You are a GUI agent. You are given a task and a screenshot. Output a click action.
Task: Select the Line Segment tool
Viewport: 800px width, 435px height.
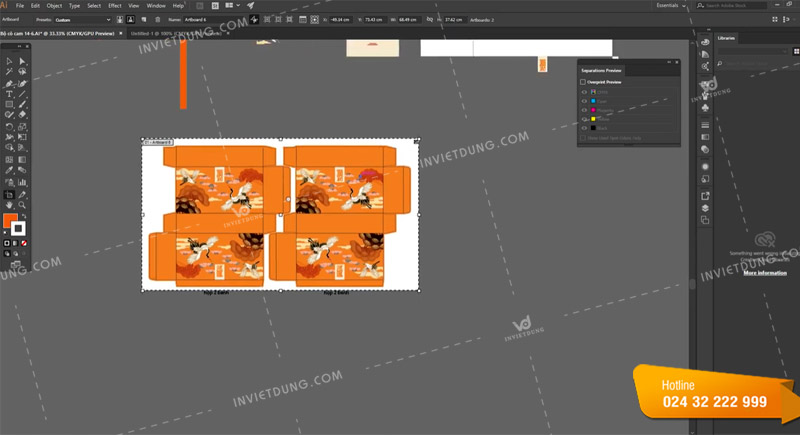tap(22, 94)
